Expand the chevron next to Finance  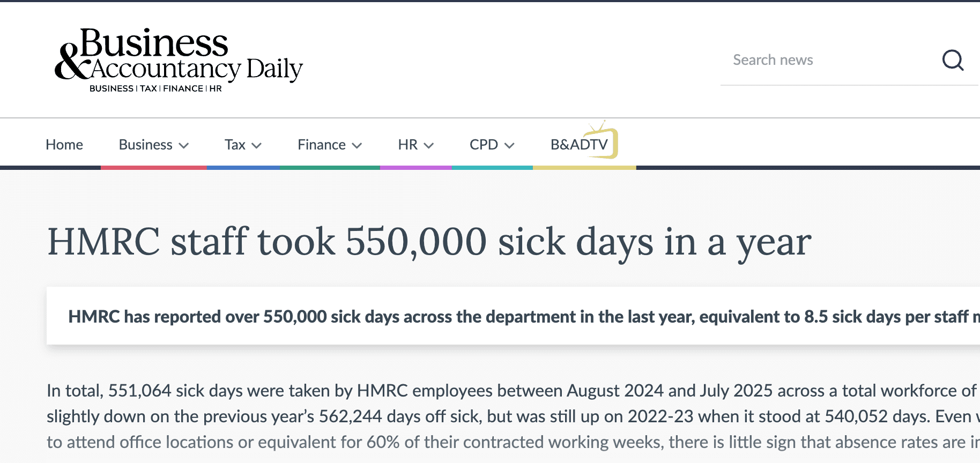[x=357, y=145]
